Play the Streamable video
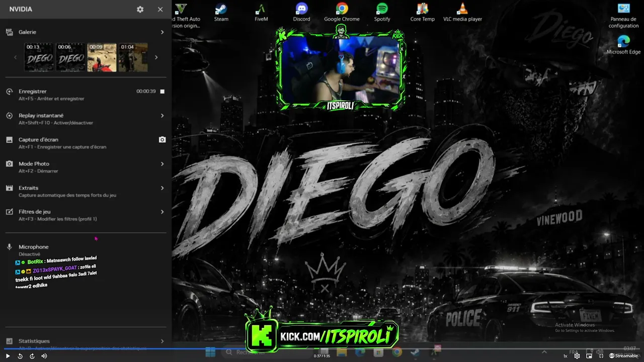 pos(8,356)
